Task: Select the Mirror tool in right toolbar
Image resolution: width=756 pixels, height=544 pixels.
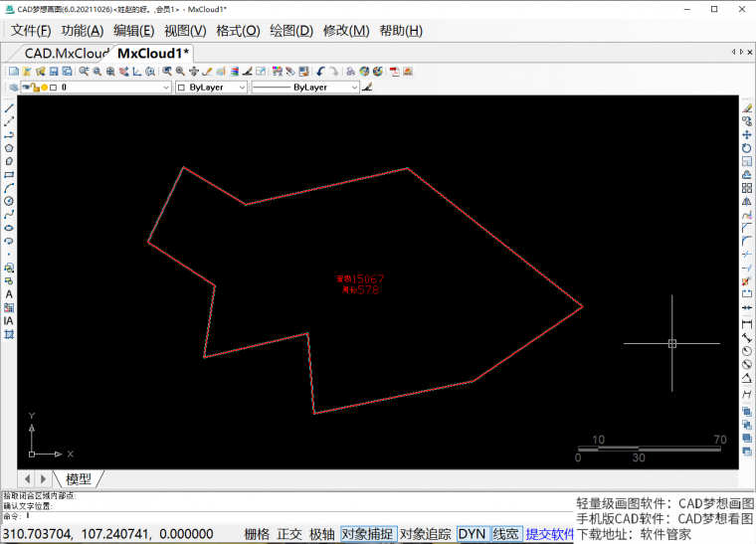Action: coord(747,202)
